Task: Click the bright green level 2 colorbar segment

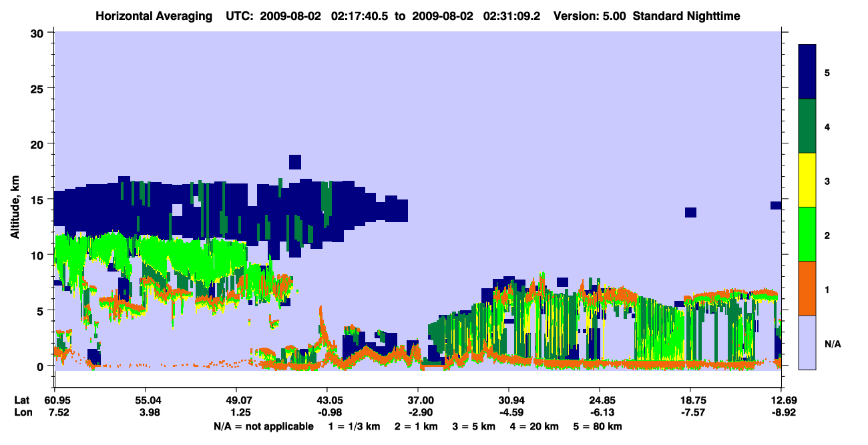Action: [807, 234]
